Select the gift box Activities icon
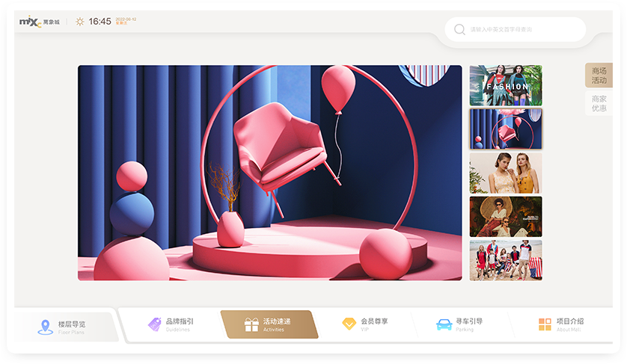 (x=251, y=324)
